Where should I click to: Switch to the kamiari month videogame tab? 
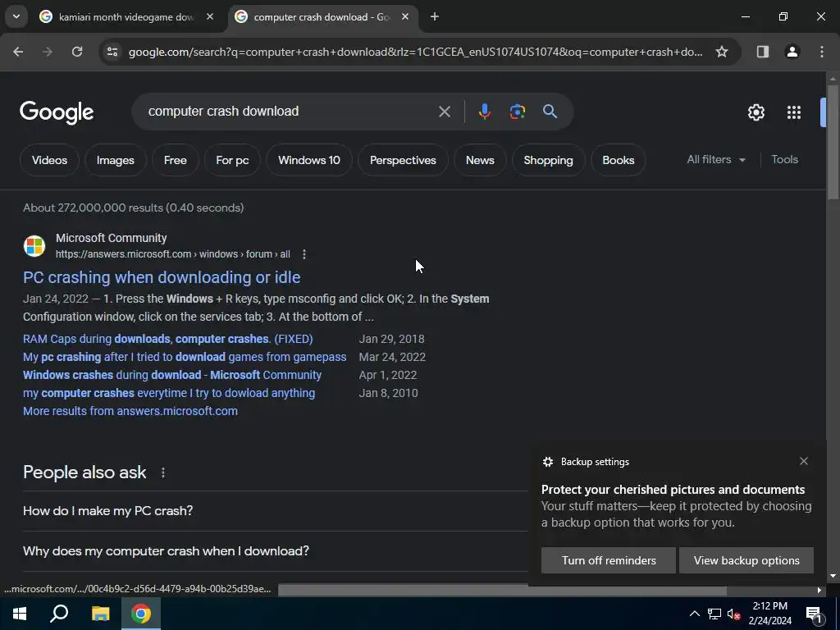click(126, 16)
